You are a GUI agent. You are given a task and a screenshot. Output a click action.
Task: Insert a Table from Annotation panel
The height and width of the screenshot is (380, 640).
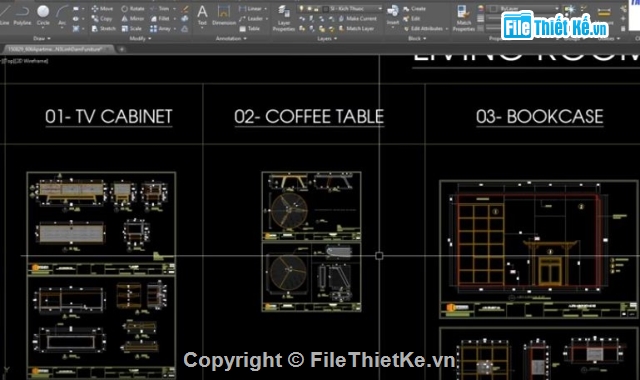click(x=249, y=29)
